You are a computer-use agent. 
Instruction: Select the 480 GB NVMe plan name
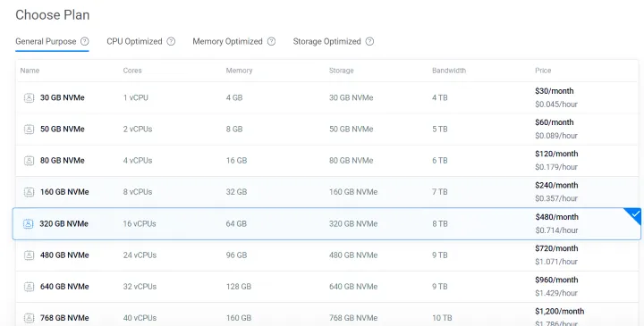(x=64, y=255)
